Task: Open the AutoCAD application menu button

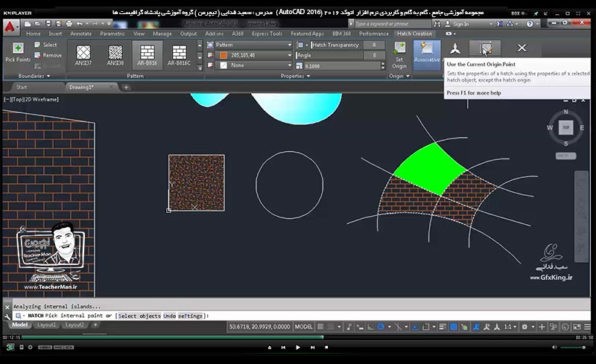Action: 10,28
